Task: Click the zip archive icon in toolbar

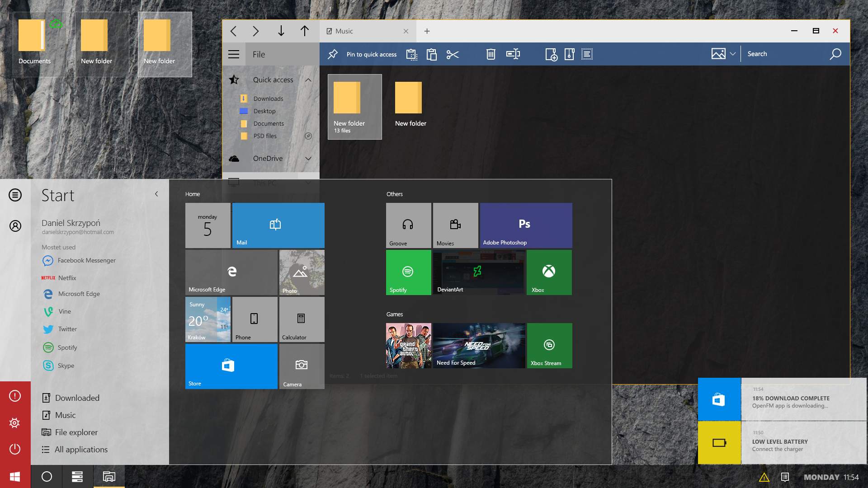Action: 570,54
